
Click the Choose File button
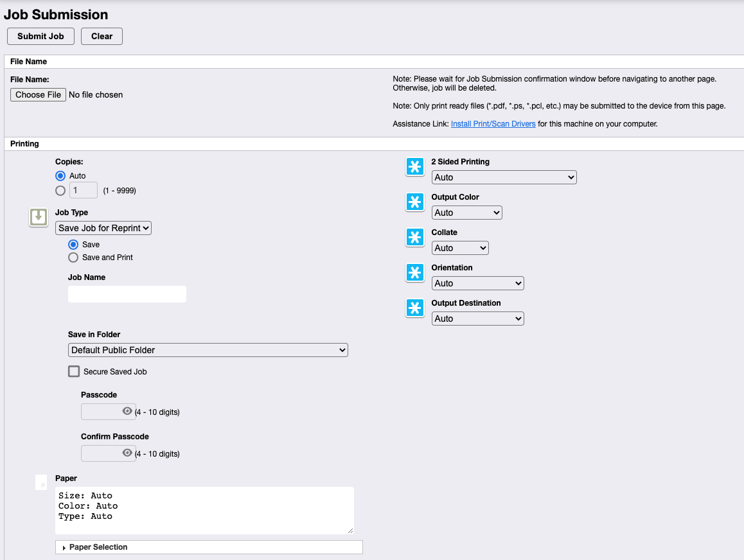[x=38, y=95]
